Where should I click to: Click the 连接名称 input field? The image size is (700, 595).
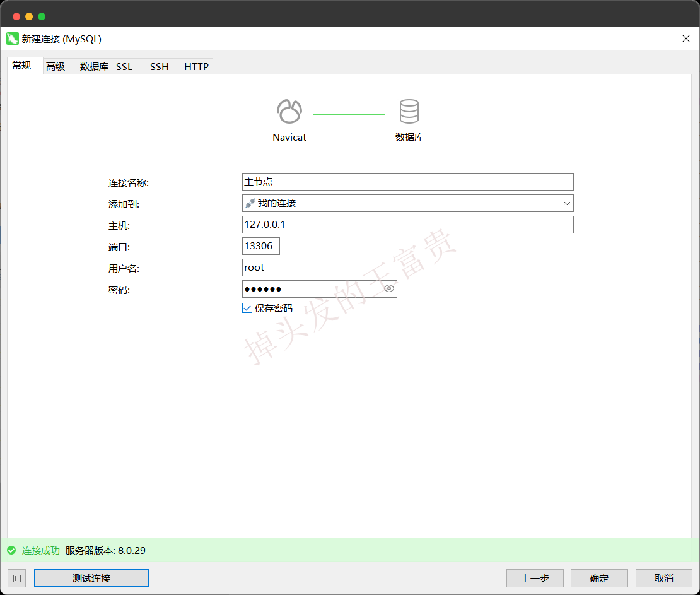(407, 182)
